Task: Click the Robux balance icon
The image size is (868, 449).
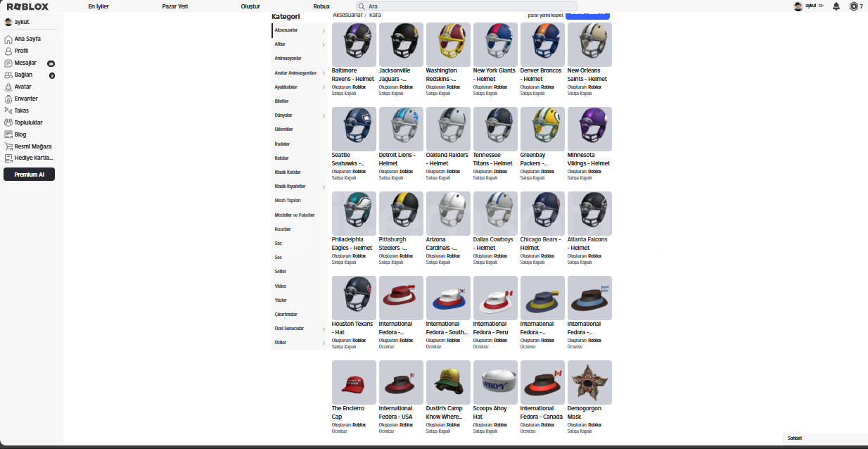Action: pyautogui.click(x=854, y=6)
